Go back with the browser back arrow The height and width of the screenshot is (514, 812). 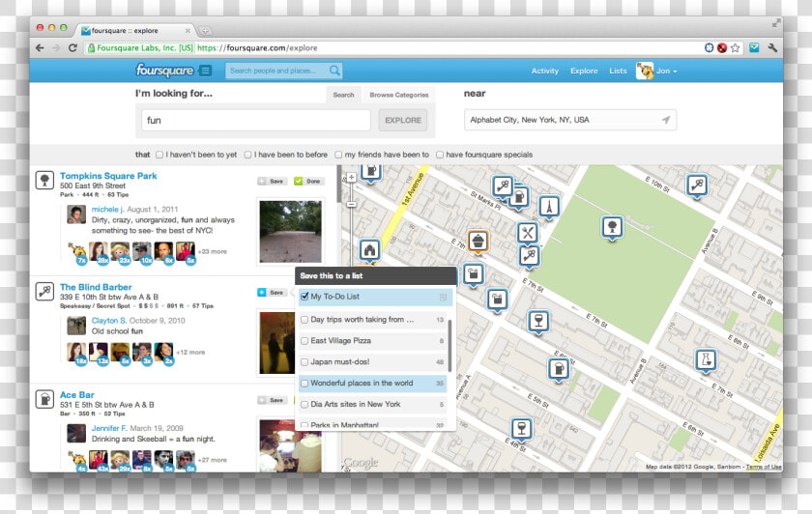(40, 48)
